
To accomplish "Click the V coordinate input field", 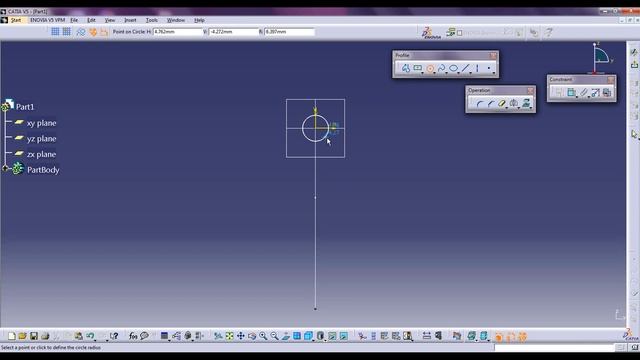I will 233,31.
